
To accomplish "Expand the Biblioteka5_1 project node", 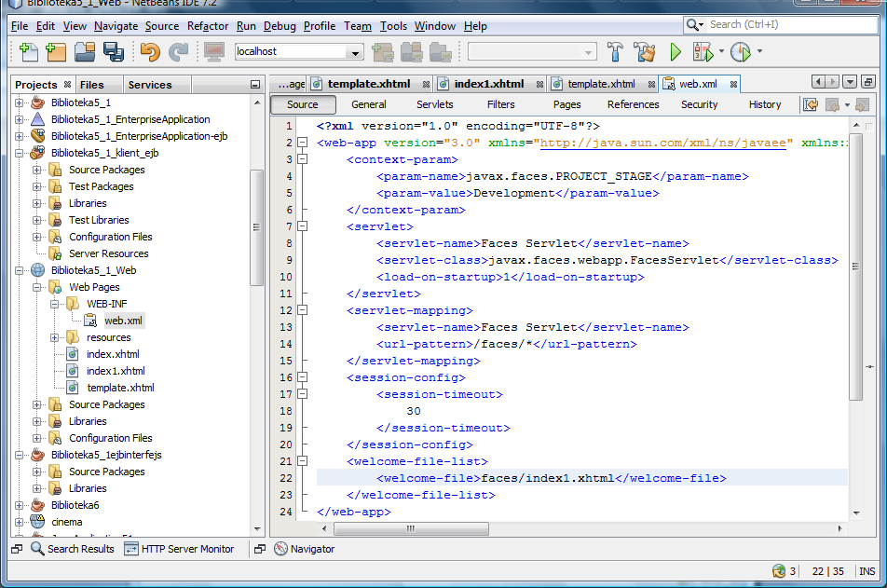I will 20,103.
